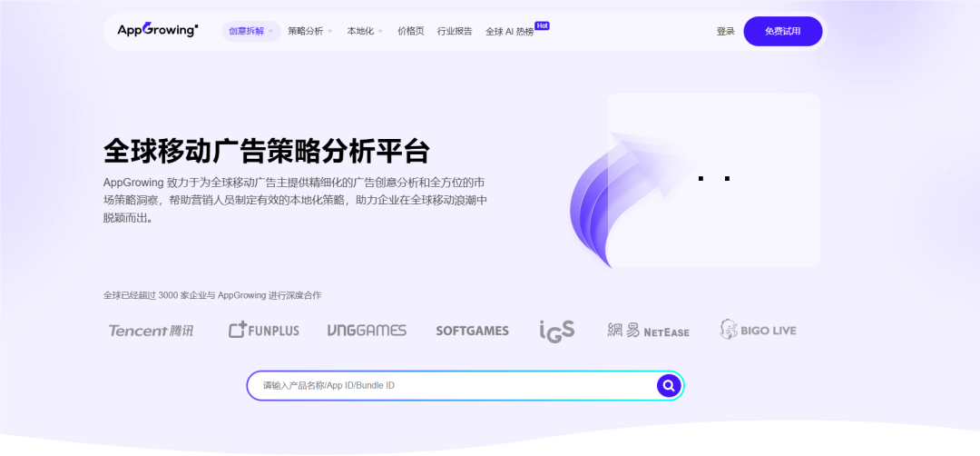This screenshot has height=456, width=980.
Task: Click the magnifier search button
Action: tap(668, 385)
